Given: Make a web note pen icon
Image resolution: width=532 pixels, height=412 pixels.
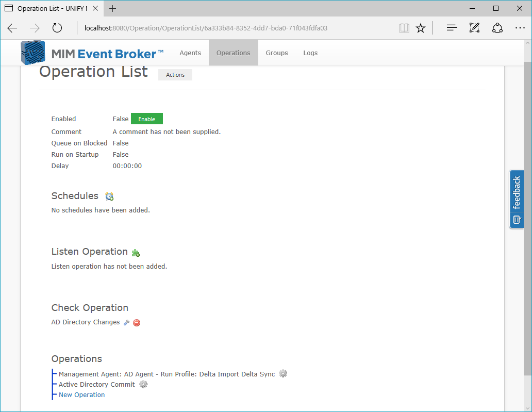Looking at the screenshot, I should coord(474,28).
